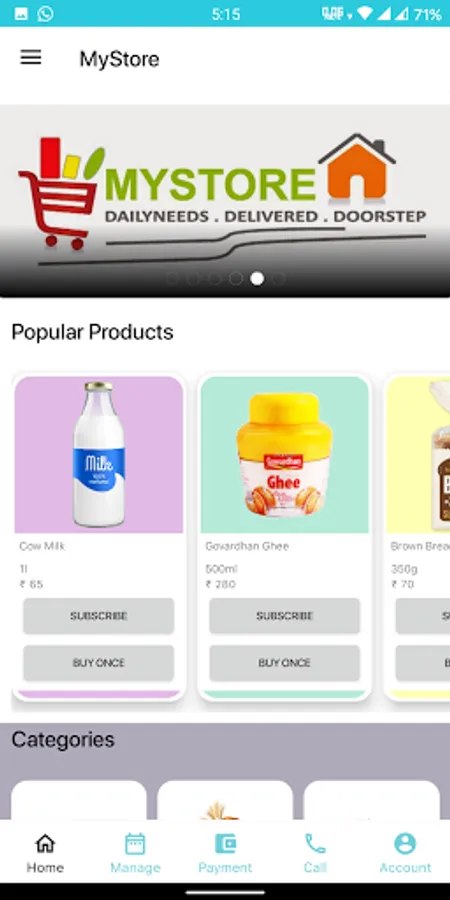Image resolution: width=450 pixels, height=900 pixels.
Task: Open the Govardhan Ghee product image
Action: (285, 455)
